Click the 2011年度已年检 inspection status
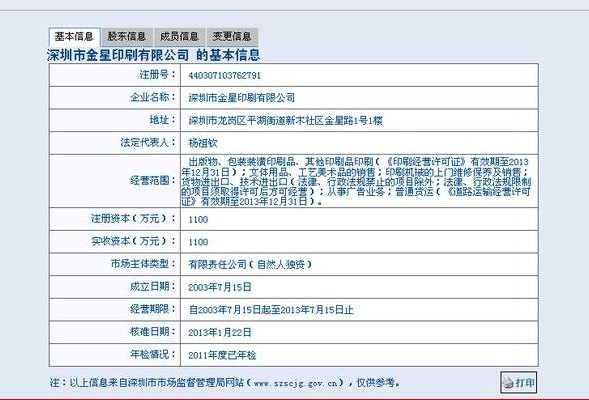 [x=222, y=355]
